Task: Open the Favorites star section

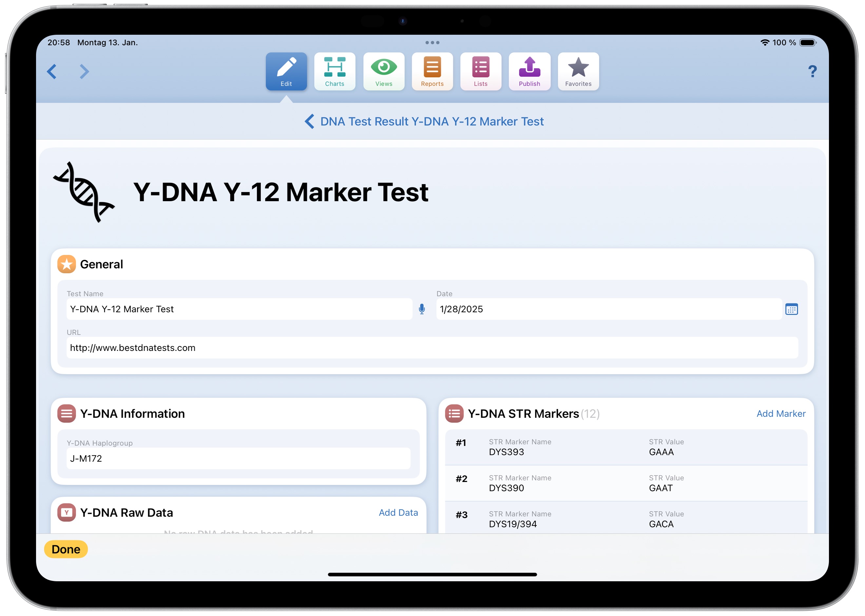Action: pyautogui.click(x=578, y=71)
